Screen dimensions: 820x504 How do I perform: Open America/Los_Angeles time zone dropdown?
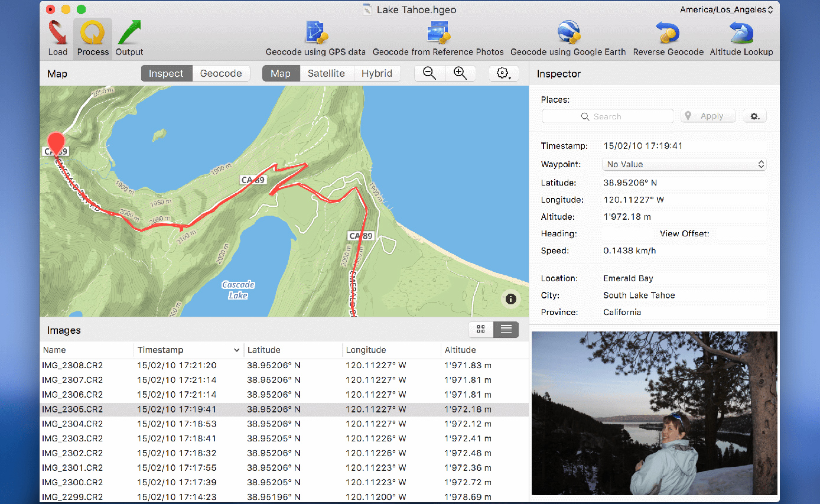point(726,9)
